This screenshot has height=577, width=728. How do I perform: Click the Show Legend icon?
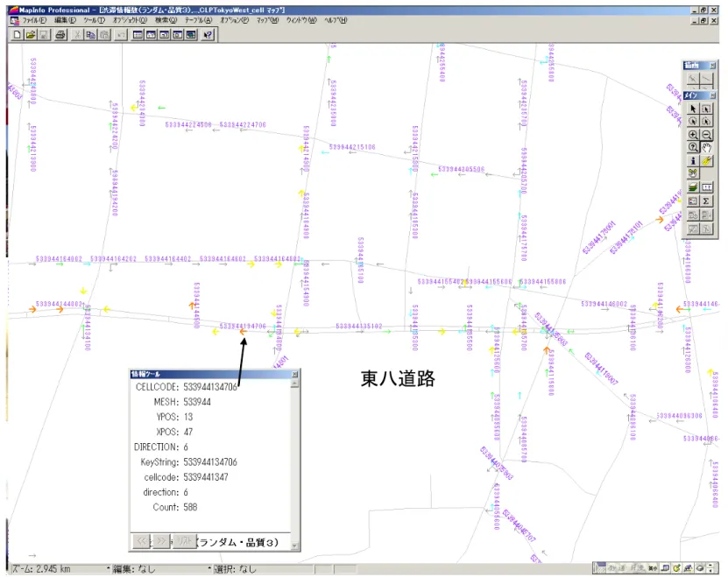point(693,201)
